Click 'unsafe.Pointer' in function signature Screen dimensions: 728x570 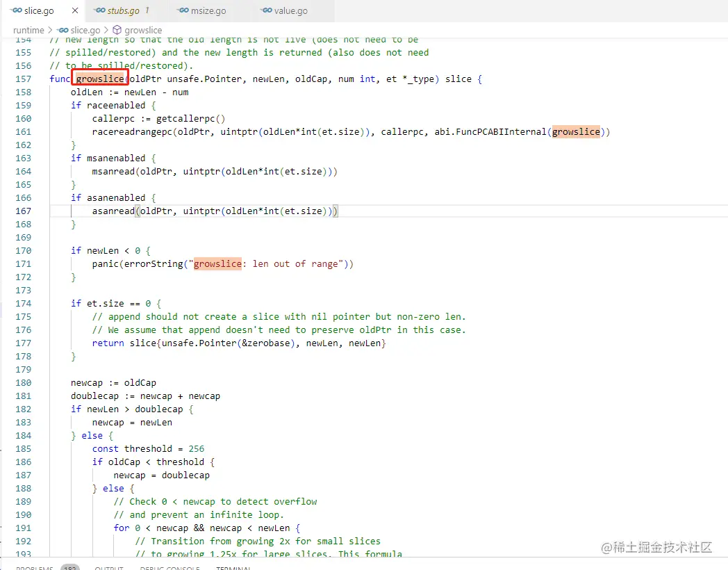(204, 79)
